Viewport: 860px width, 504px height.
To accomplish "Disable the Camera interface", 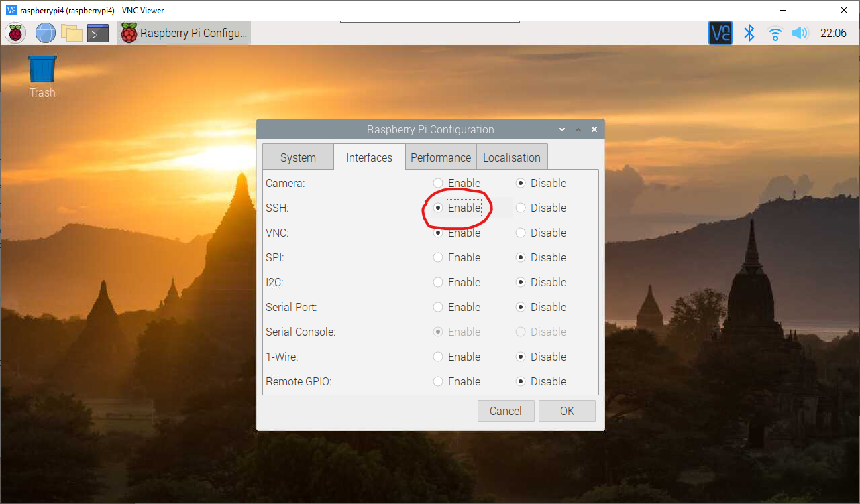I will [521, 183].
